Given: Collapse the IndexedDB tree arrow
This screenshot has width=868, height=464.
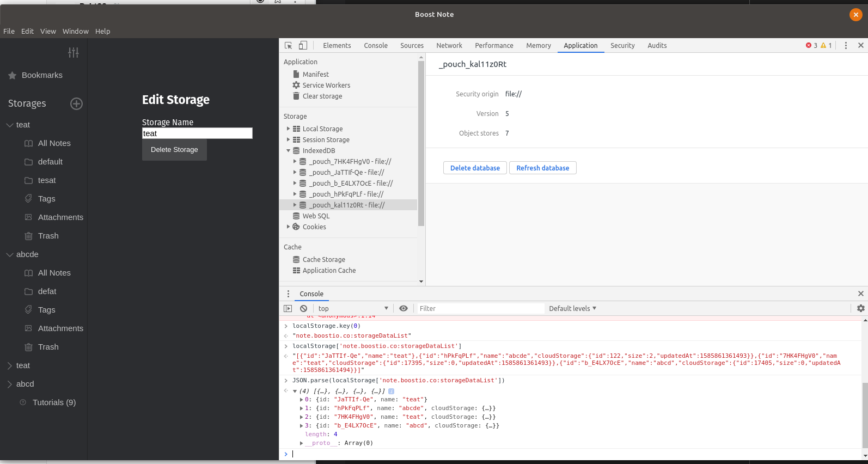Looking at the screenshot, I should (x=288, y=150).
